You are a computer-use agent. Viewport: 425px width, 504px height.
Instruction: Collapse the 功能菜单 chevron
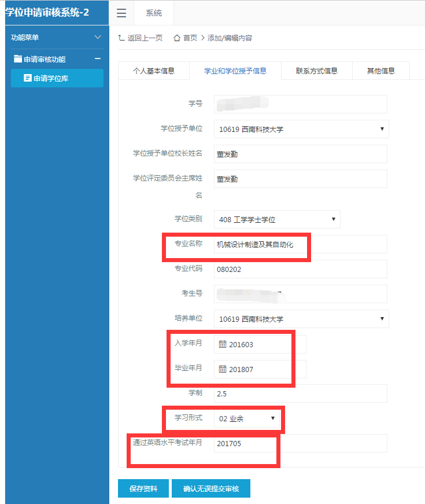(x=97, y=38)
